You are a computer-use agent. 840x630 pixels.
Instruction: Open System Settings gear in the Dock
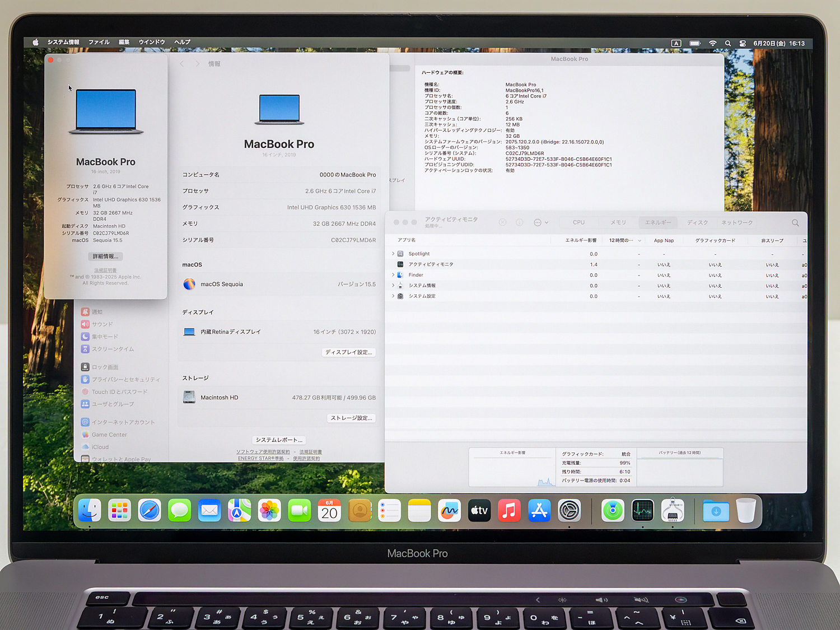570,510
